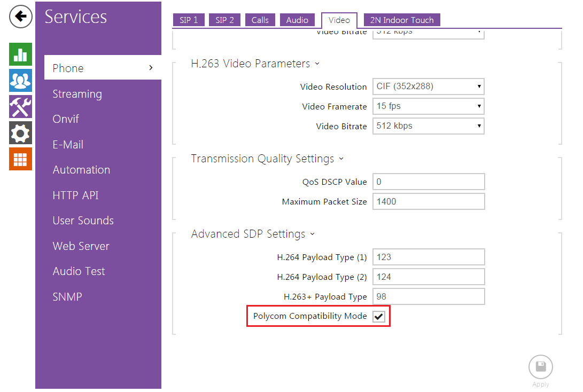Click the Apply save icon
The image size is (583, 392).
540,367
